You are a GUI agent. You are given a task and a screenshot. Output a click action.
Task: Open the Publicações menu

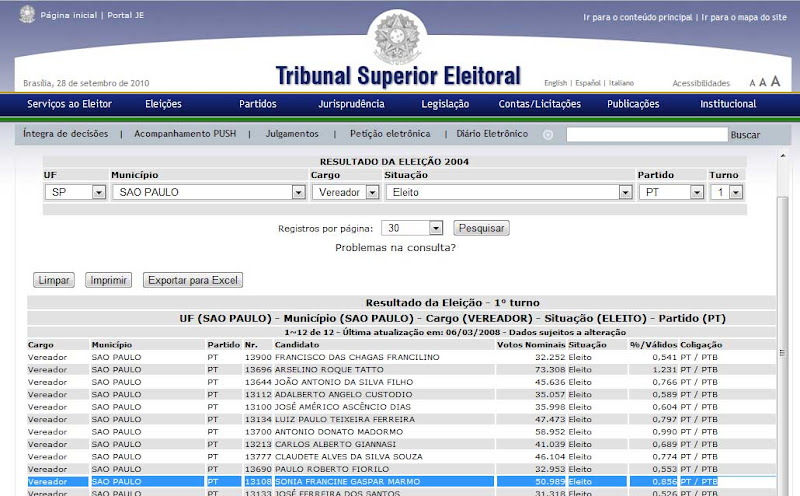[x=633, y=104]
